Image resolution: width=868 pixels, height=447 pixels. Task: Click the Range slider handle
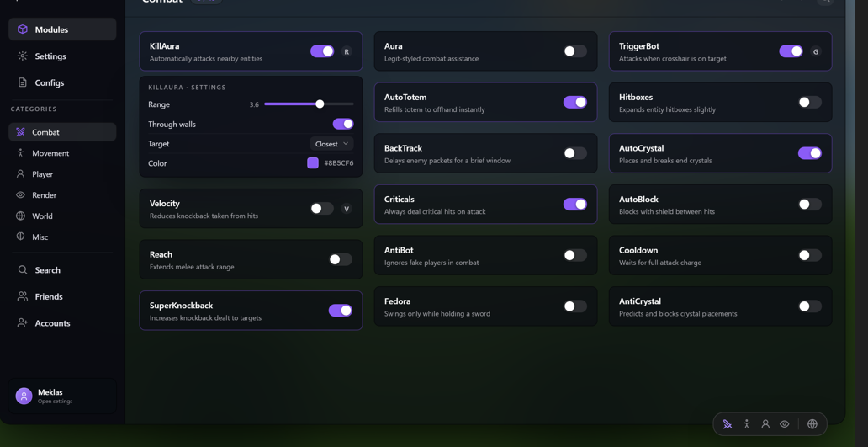point(320,104)
